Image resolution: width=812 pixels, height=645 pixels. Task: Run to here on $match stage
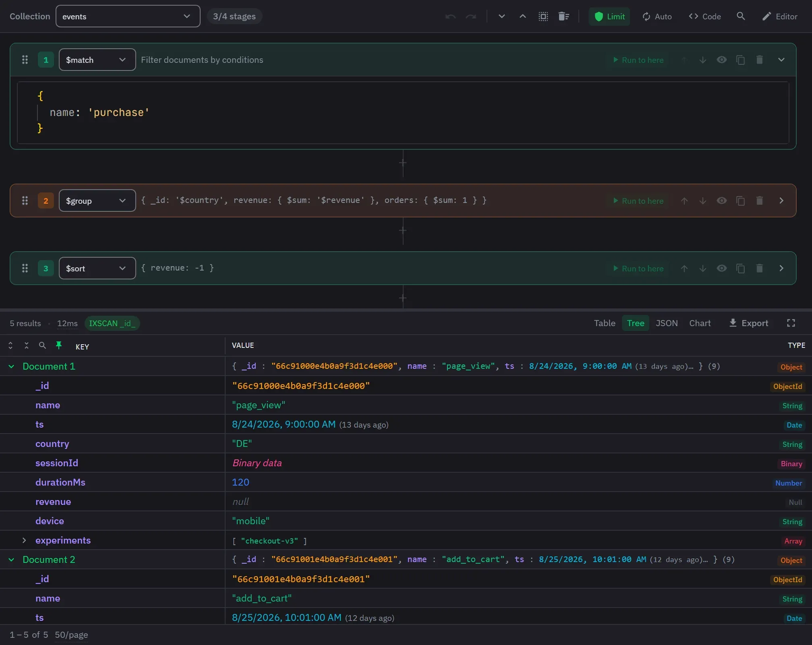click(638, 60)
